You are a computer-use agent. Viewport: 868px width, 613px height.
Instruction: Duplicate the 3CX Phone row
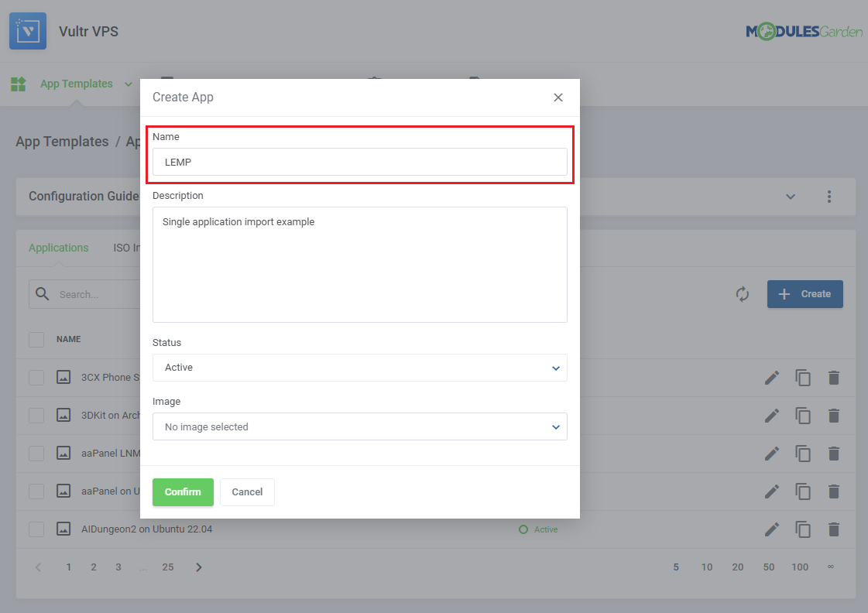click(x=803, y=378)
